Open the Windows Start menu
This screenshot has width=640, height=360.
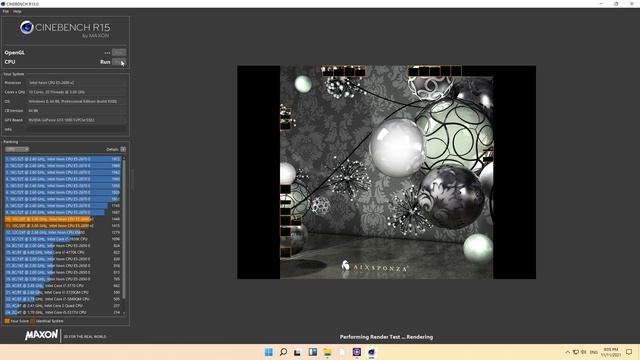coord(268,352)
